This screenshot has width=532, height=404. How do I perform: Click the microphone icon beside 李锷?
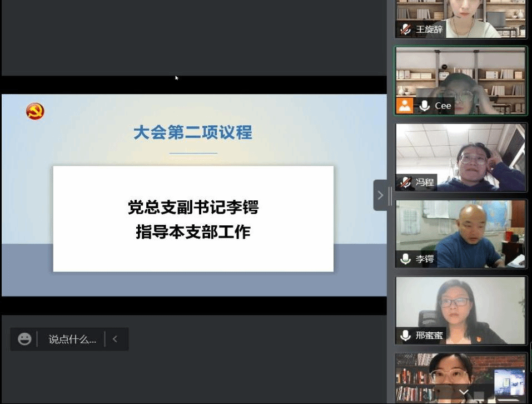pyautogui.click(x=406, y=259)
